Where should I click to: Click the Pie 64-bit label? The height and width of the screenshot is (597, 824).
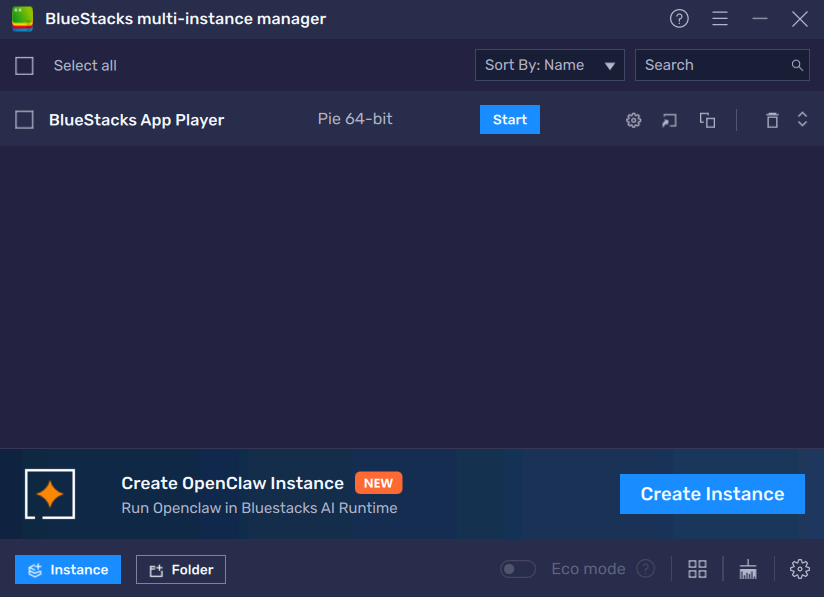click(355, 119)
